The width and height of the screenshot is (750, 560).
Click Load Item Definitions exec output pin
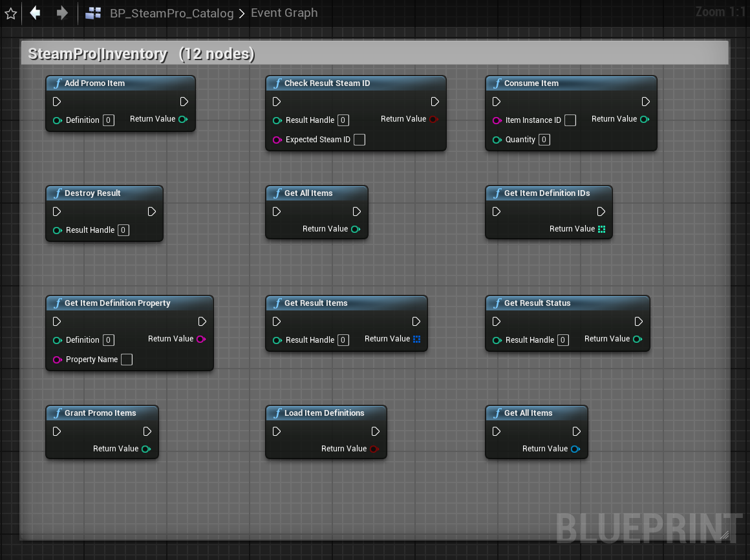[376, 431]
